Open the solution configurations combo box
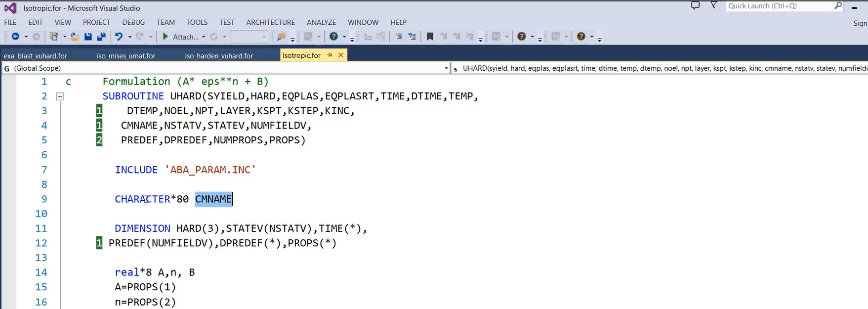Screen dimensions: 868x309 coord(249,37)
